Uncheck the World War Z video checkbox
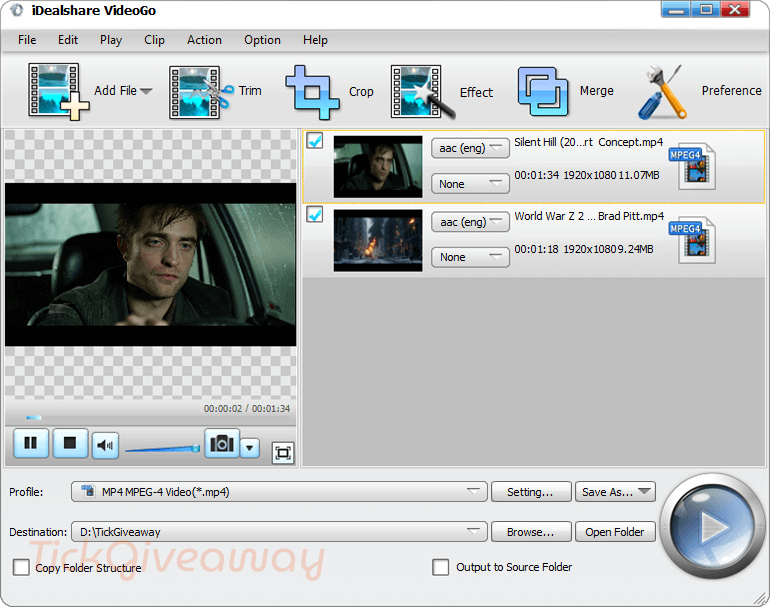This screenshot has width=770, height=607. [315, 215]
